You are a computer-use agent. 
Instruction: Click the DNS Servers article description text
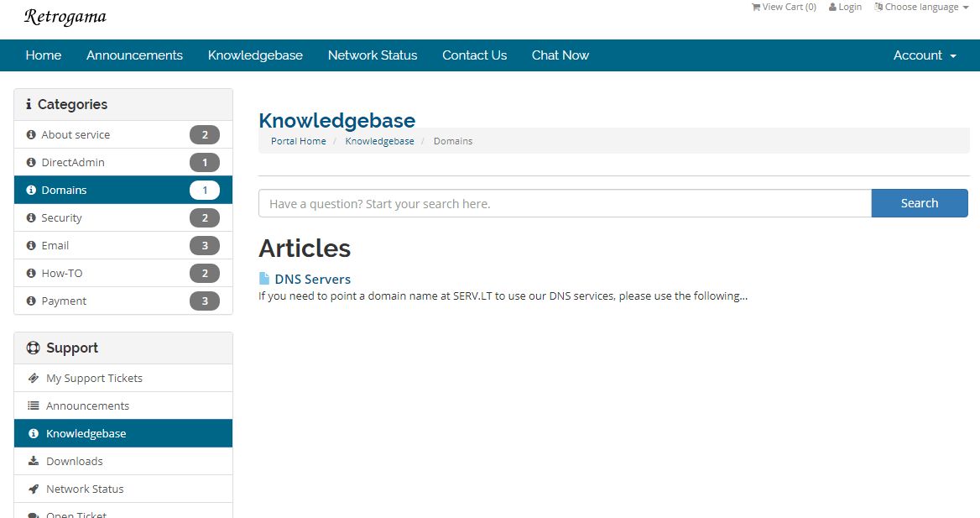[503, 296]
